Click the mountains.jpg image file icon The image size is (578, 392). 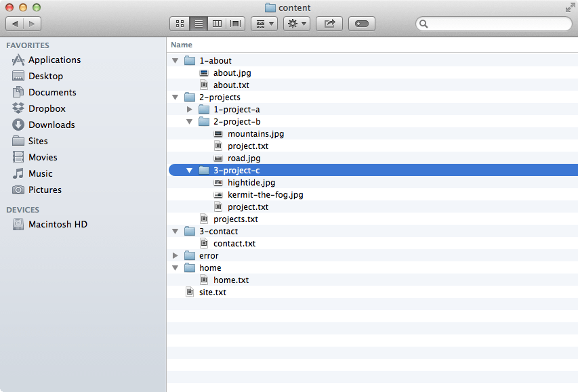pyautogui.click(x=218, y=134)
